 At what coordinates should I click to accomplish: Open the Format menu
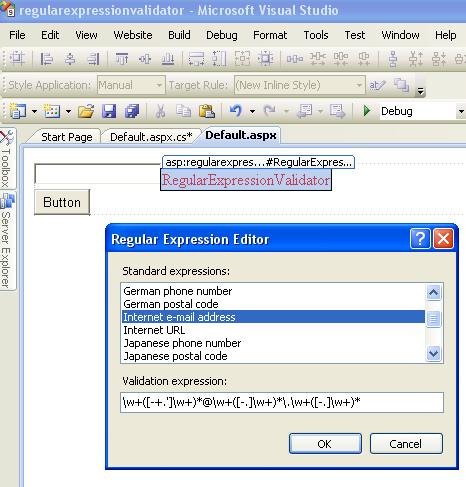[x=270, y=35]
